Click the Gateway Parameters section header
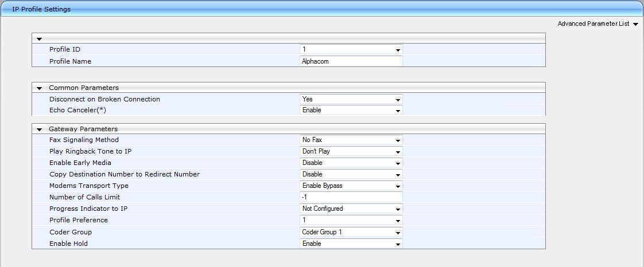The image size is (644, 267). pyautogui.click(x=83, y=129)
